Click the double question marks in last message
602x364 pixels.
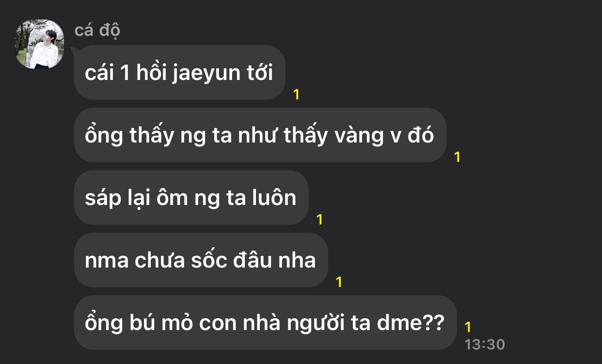click(x=434, y=323)
